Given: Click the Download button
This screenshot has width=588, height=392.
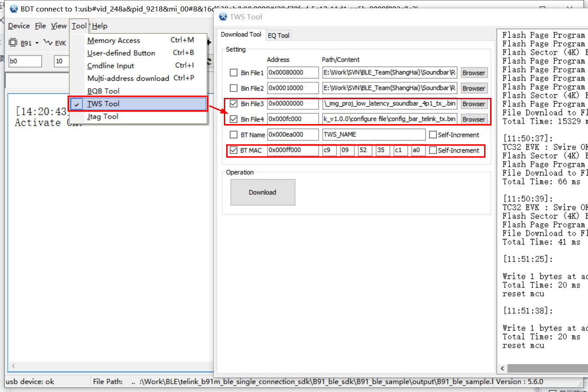Looking at the screenshot, I should [x=263, y=192].
